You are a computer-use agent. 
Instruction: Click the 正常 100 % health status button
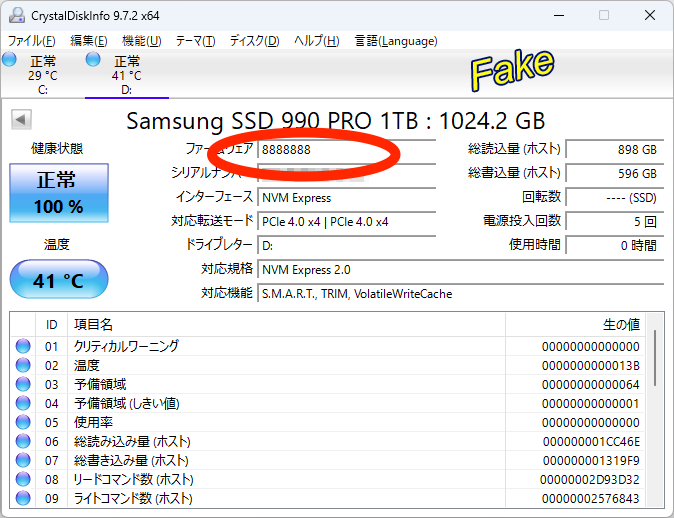pyautogui.click(x=59, y=193)
